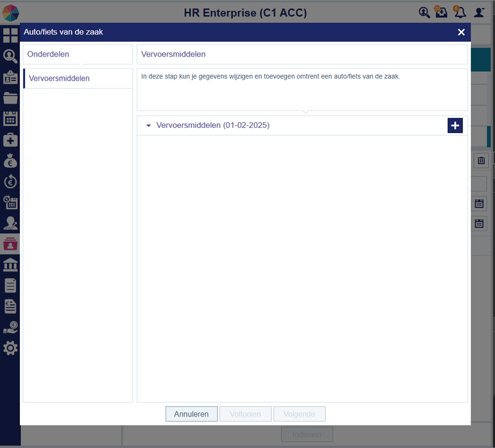Open the highlighted pink person card icon
This screenshot has height=448, width=495.
(x=10, y=244)
